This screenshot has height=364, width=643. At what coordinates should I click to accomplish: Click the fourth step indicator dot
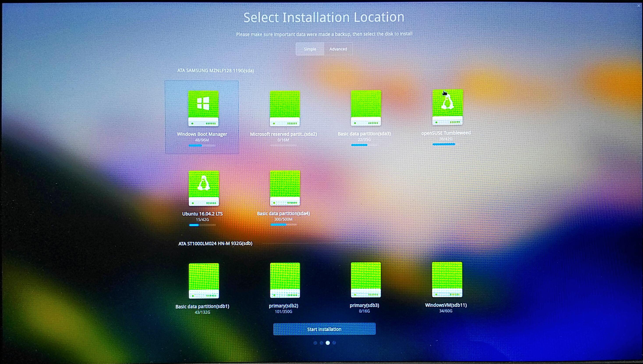click(334, 343)
